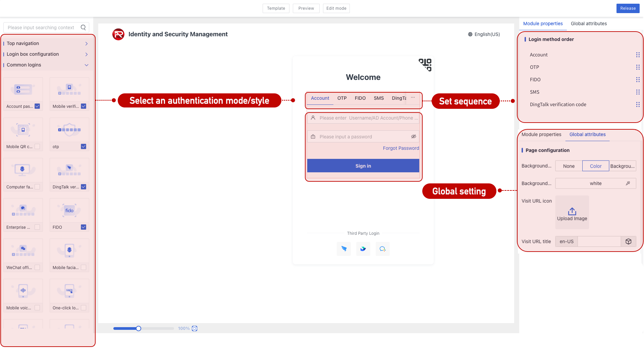Click the QR code login icon
The width and height of the screenshot is (644, 352).
(425, 64)
